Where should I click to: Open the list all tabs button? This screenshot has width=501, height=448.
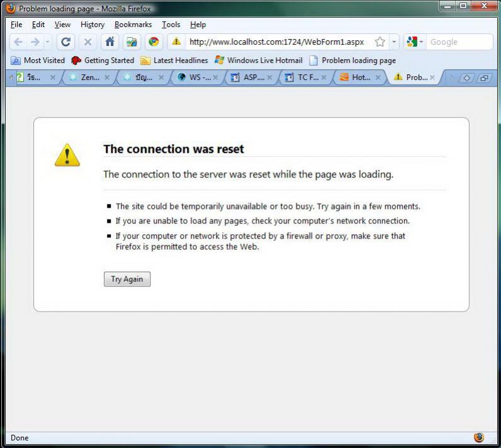[485, 78]
